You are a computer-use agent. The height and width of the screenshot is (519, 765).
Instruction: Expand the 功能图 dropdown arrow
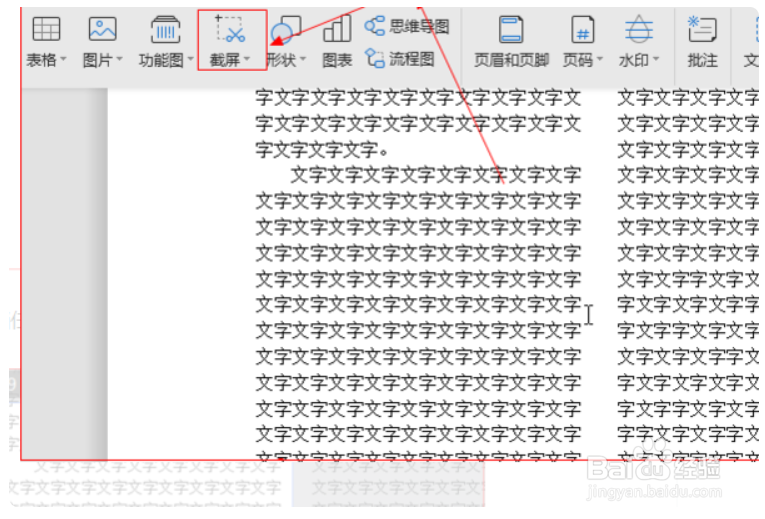click(191, 60)
